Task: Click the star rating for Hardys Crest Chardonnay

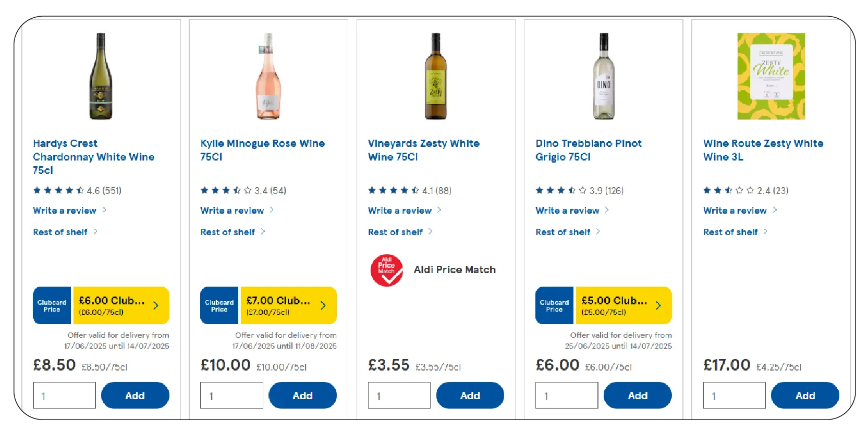Action: tap(57, 190)
